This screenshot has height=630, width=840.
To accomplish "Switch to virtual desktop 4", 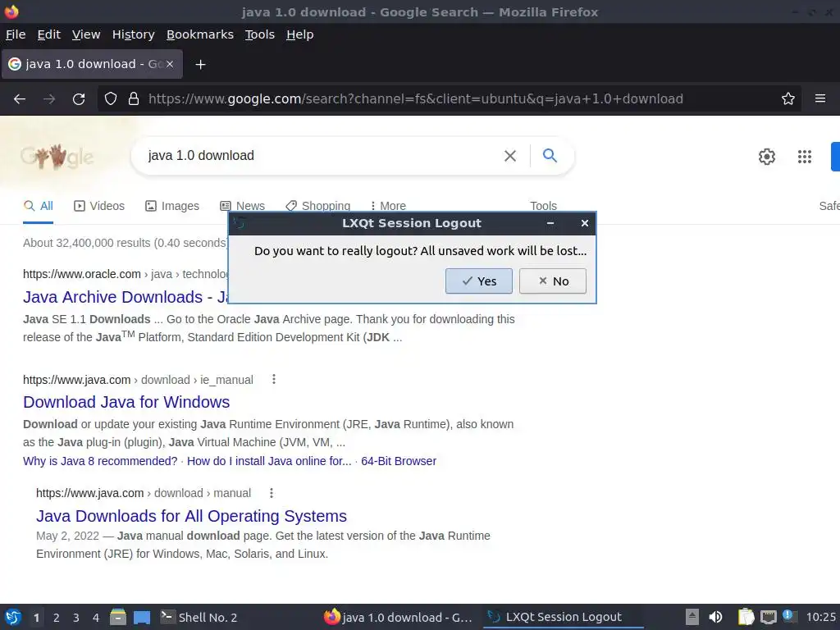I will pos(96,618).
